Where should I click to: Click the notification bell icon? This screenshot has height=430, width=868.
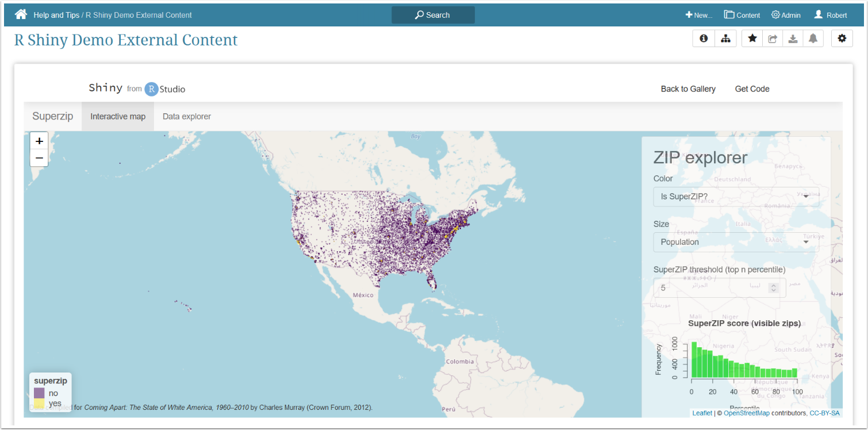pos(813,39)
